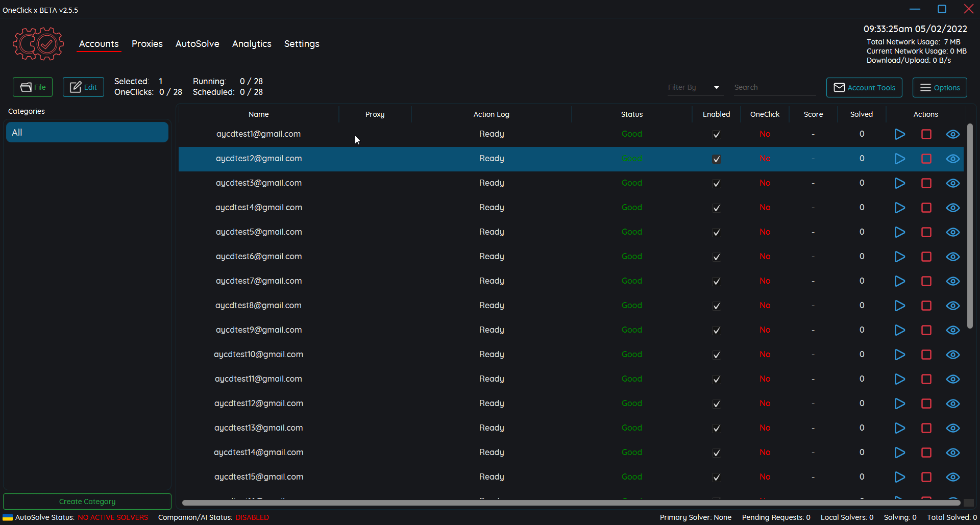
Task: Open Account Tools
Action: (x=864, y=88)
